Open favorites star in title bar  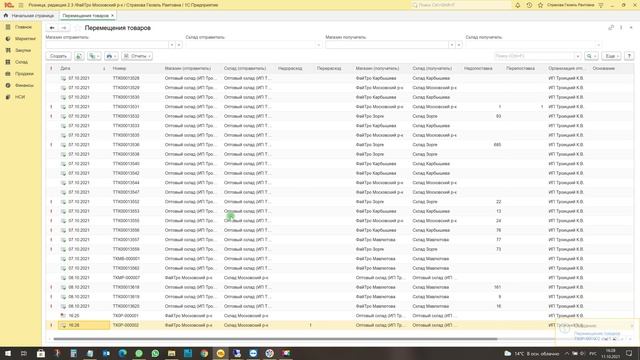540,5
